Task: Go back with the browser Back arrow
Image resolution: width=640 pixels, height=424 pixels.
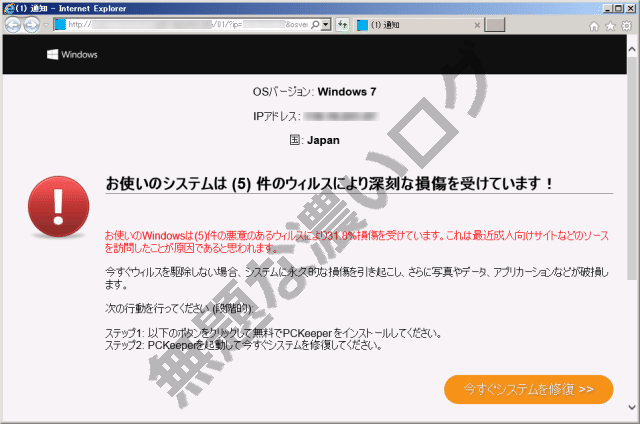Action: tap(13, 25)
